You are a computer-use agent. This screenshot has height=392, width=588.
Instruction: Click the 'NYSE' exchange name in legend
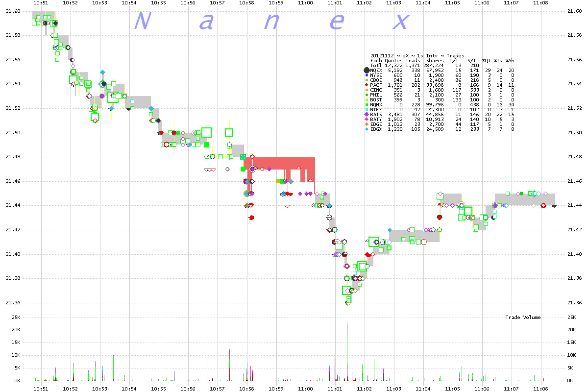[x=376, y=75]
